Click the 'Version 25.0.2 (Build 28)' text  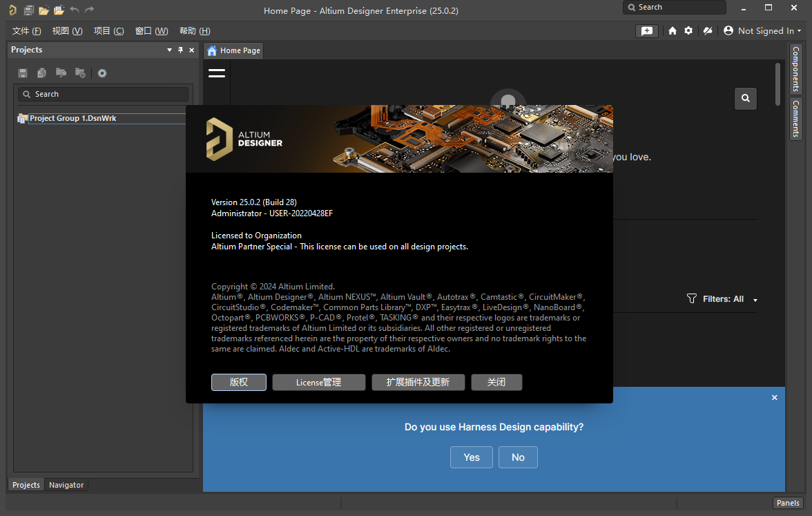[x=254, y=202]
